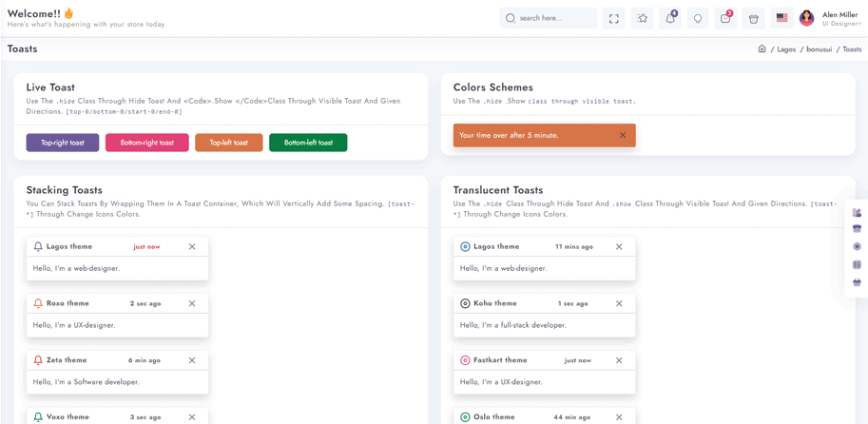Open the bookmarks star icon
Screen dimensions: 868x424
tap(642, 18)
